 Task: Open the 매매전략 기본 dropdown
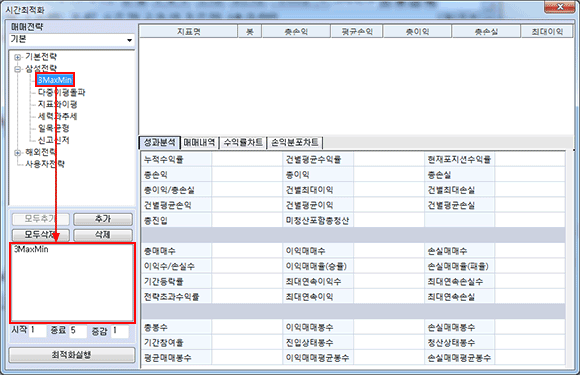(72, 40)
